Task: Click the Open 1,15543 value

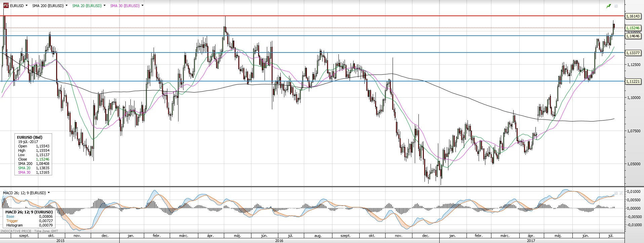Action: [x=43, y=146]
